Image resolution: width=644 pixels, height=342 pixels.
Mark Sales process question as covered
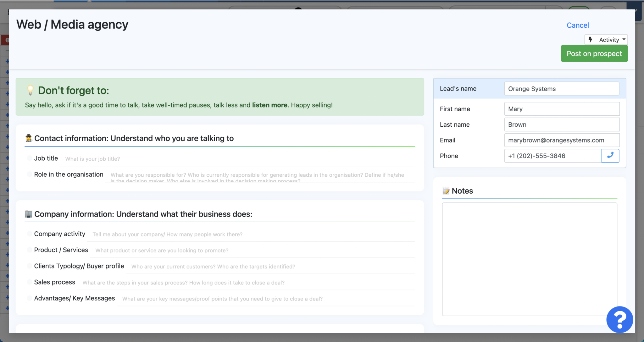(x=29, y=282)
